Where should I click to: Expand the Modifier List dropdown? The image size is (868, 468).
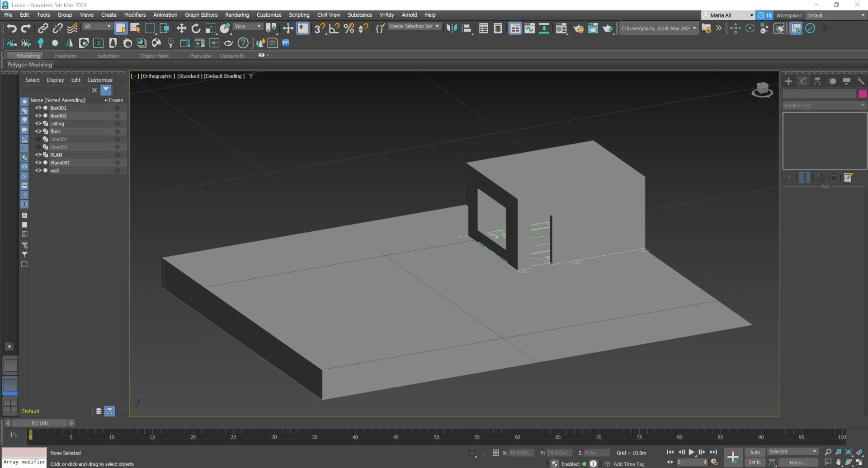[x=824, y=105]
